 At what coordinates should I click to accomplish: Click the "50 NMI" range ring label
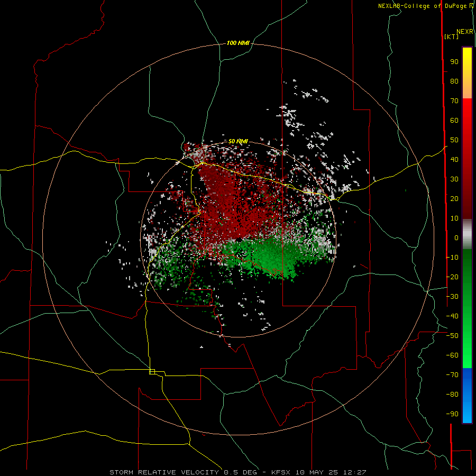(x=238, y=141)
